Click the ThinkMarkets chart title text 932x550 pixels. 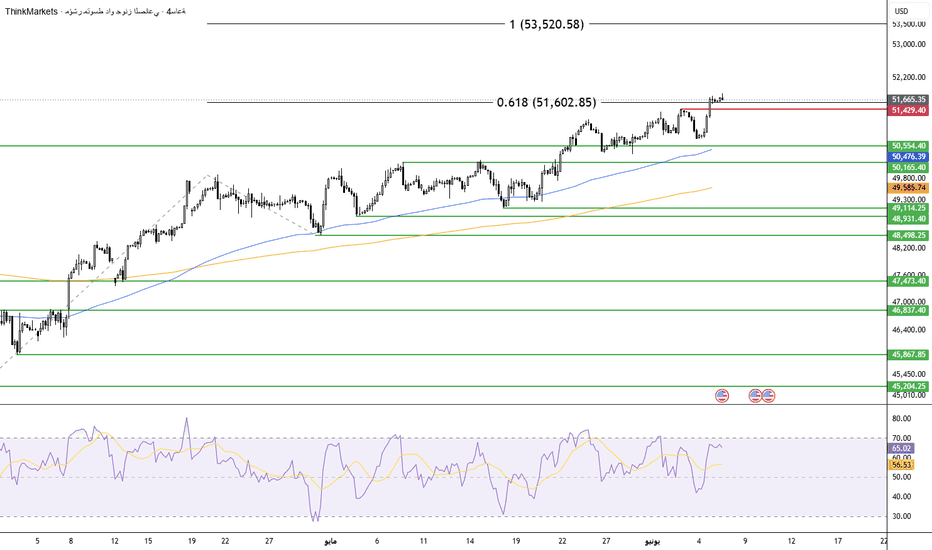pyautogui.click(x=31, y=11)
